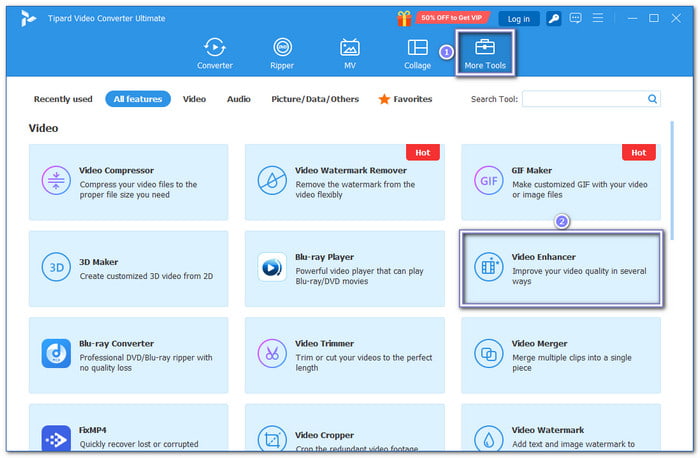This screenshot has height=458, width=700.
Task: Click the Search Tool input field
Action: pos(591,99)
